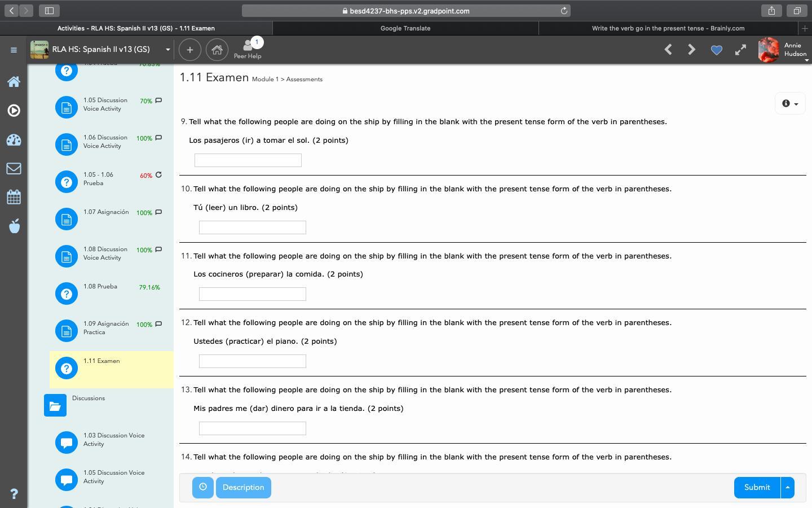The image size is (812, 508).
Task: Click the answer box for question 9
Action: [x=248, y=160]
